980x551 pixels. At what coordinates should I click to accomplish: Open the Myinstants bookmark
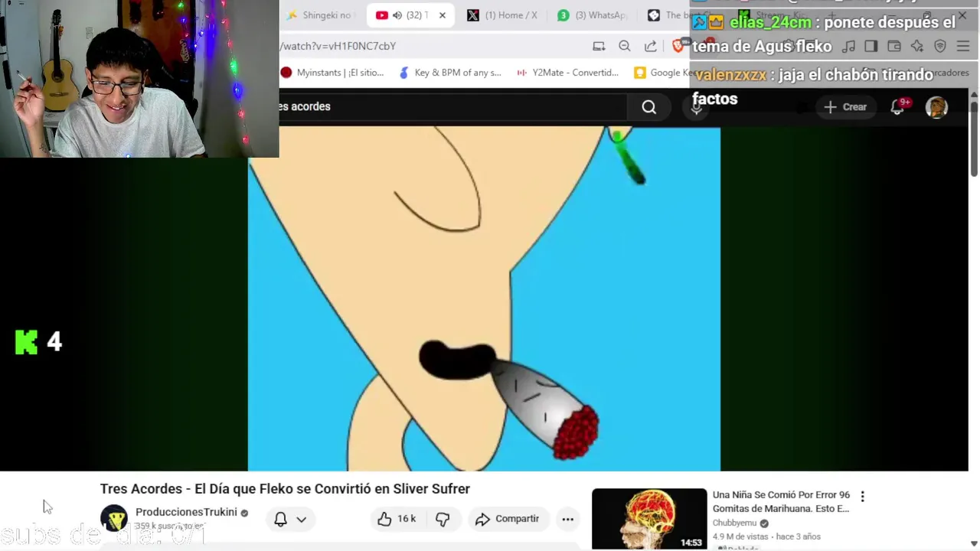(332, 73)
